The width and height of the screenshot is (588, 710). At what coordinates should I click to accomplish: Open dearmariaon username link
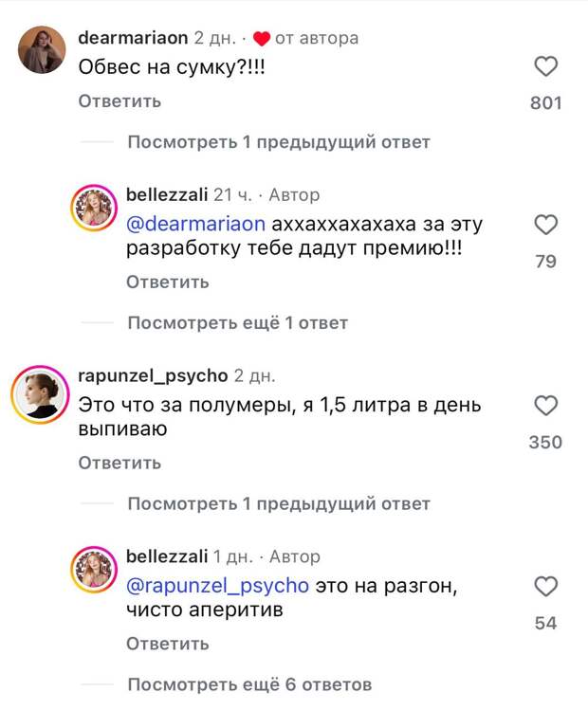point(133,38)
